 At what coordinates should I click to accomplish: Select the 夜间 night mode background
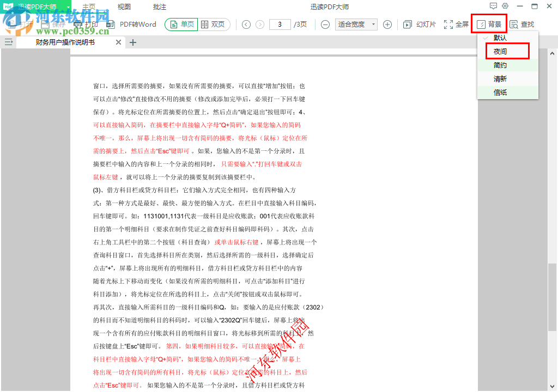(x=507, y=51)
